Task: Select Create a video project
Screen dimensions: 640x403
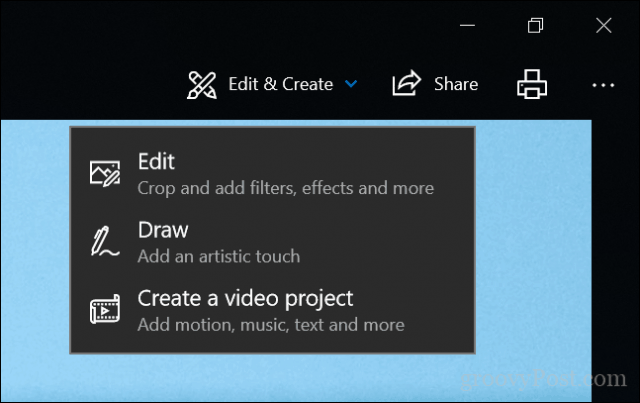Action: [272, 309]
